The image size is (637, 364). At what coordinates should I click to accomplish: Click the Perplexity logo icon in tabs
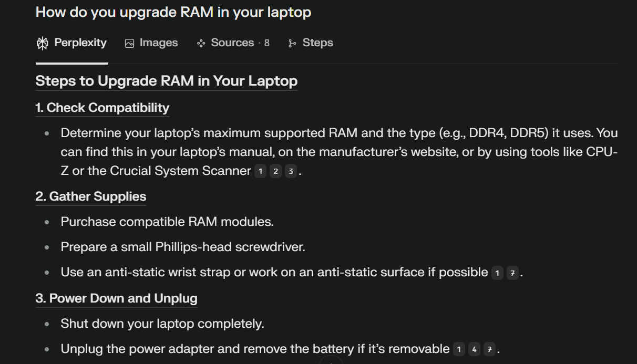tap(42, 43)
